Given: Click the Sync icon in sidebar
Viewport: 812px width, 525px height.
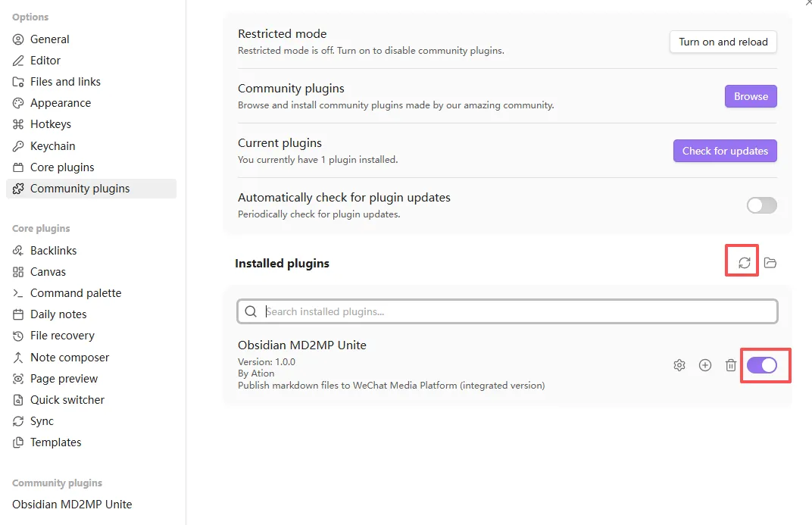Looking at the screenshot, I should [x=18, y=421].
